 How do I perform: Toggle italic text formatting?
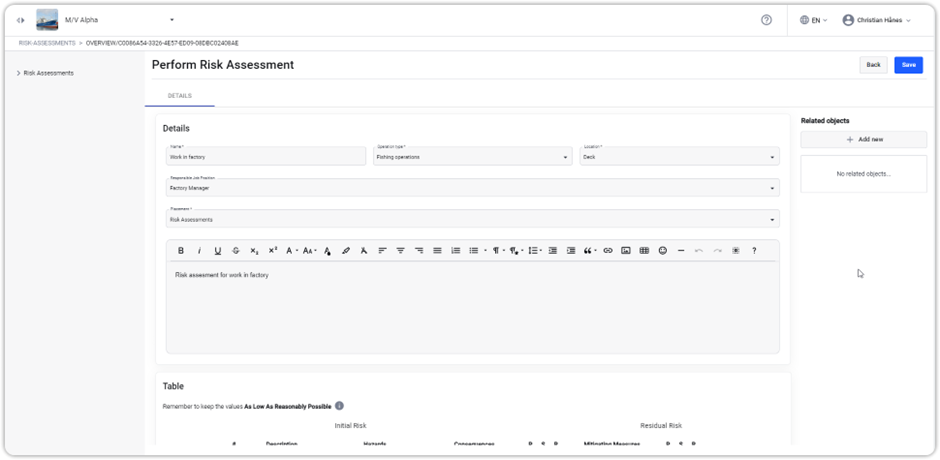[x=199, y=251]
